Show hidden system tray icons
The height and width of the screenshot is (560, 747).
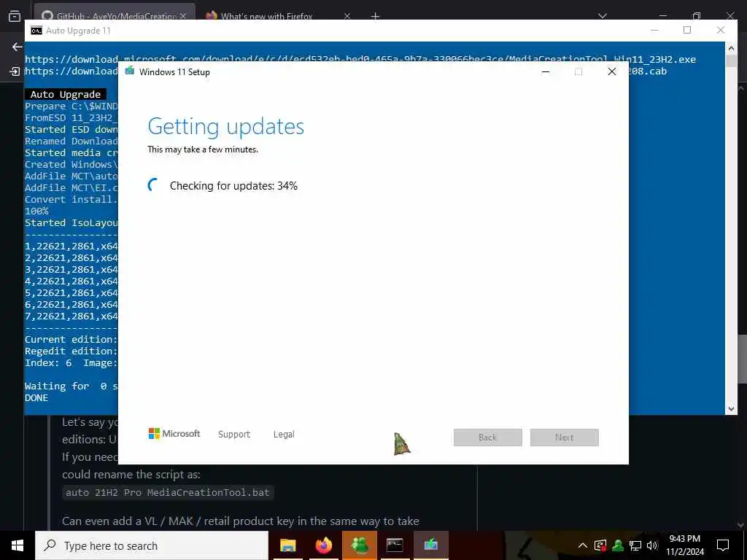[583, 545]
